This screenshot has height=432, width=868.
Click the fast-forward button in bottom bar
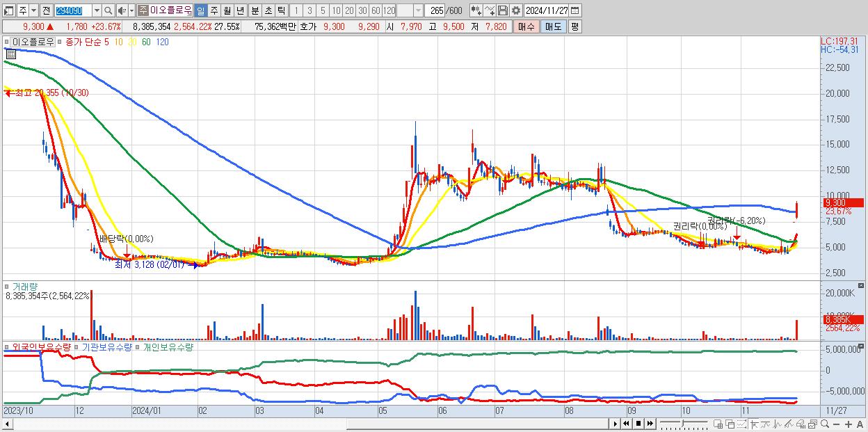click(x=650, y=424)
